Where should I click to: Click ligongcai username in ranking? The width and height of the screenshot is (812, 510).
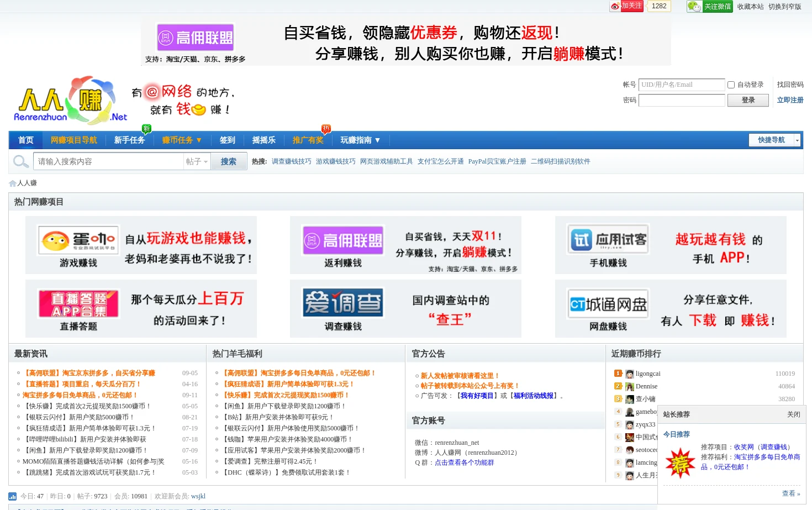click(x=648, y=374)
